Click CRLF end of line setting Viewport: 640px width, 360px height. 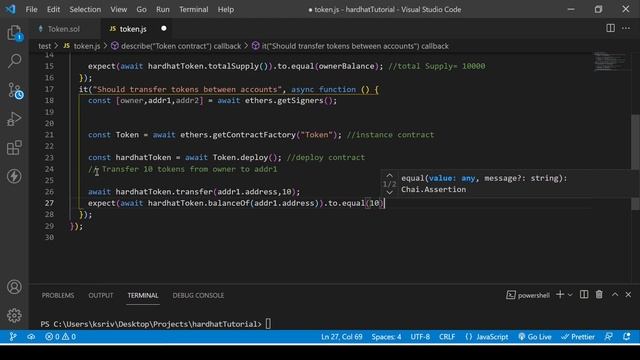pyautogui.click(x=447, y=337)
